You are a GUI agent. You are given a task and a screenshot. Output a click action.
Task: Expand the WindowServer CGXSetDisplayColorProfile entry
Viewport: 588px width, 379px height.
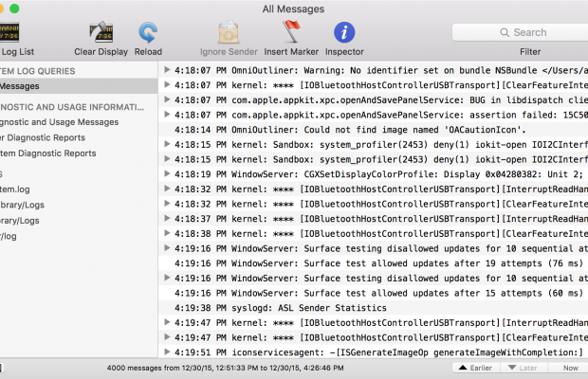tap(167, 174)
